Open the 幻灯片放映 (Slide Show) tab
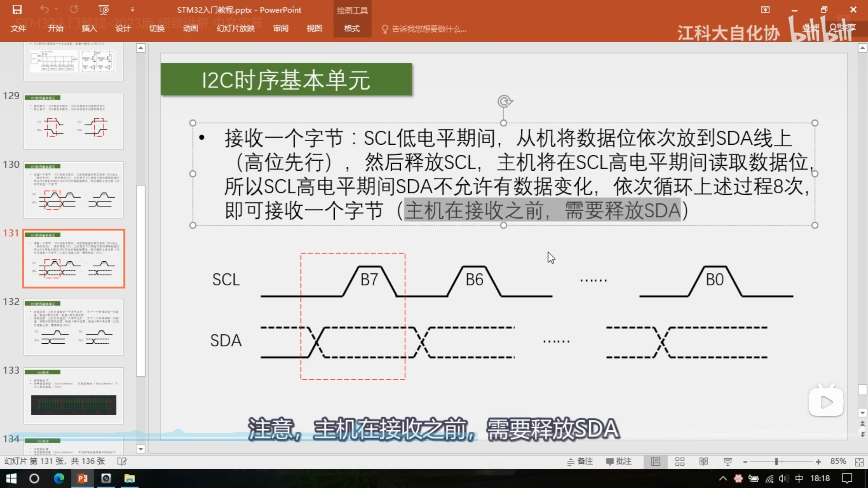This screenshot has width=868, height=488. 236,28
